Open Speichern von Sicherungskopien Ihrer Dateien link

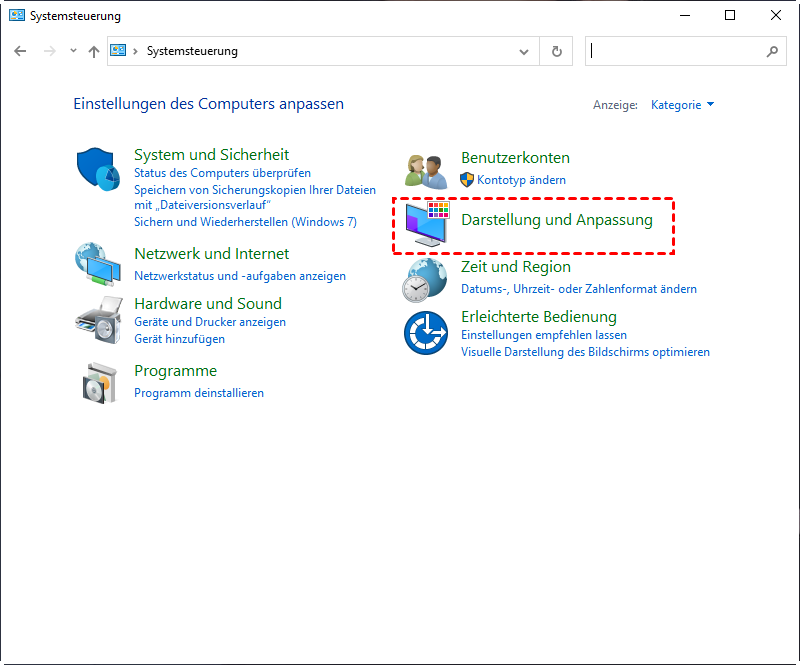click(x=255, y=197)
